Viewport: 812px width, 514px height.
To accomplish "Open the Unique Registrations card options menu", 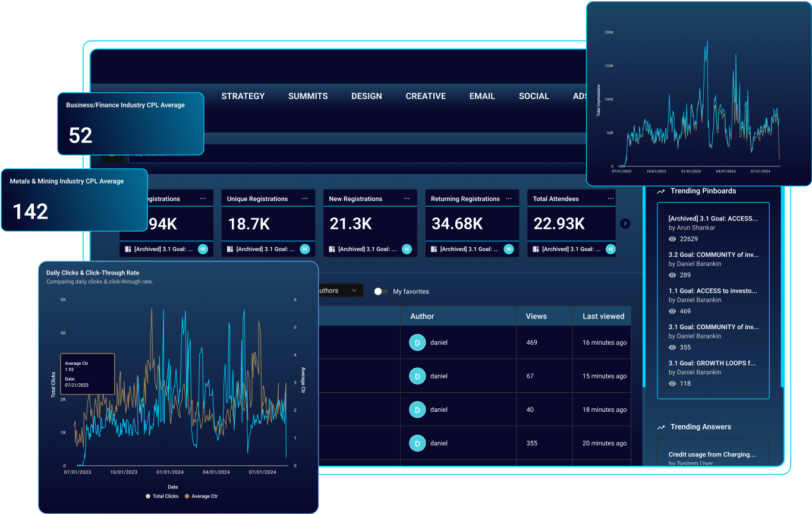I will [304, 198].
